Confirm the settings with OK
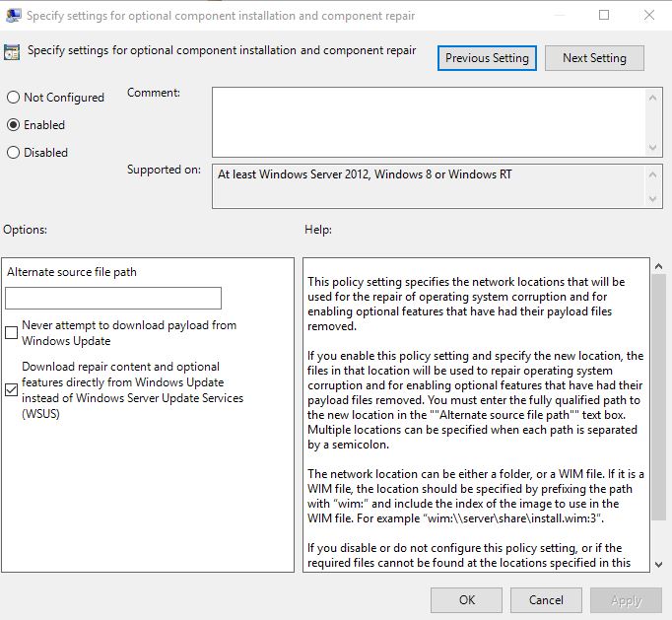The height and width of the screenshot is (620, 672). pos(466,599)
